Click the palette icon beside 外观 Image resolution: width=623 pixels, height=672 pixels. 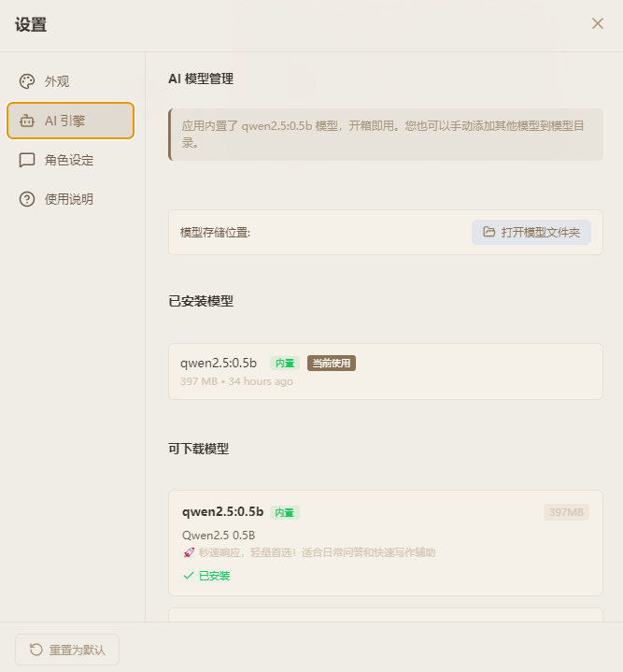(27, 81)
